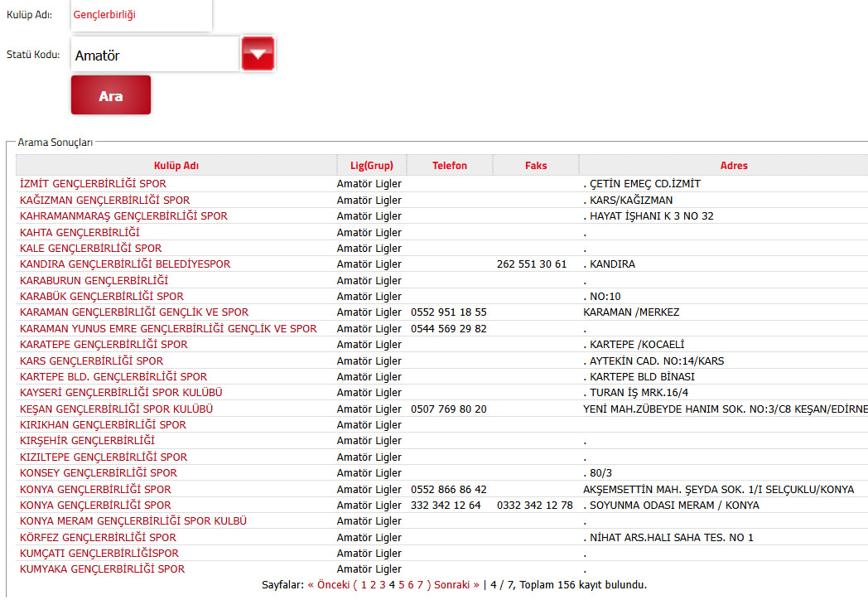Open KONYA MERAM GENÇLERBİRLİĞİ SPOR KULBÜ link
This screenshot has height=600, width=868.
pyautogui.click(x=133, y=521)
